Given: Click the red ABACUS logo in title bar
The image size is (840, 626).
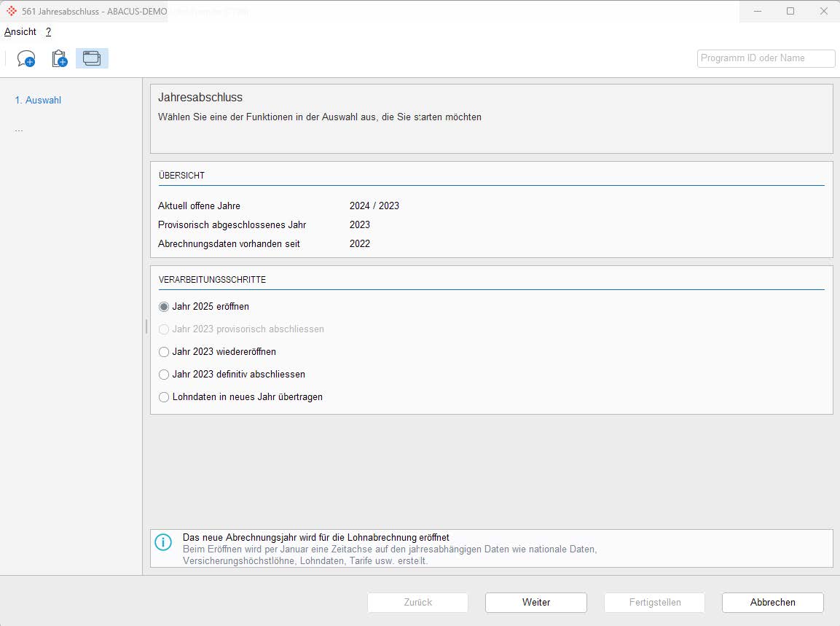Looking at the screenshot, I should click(x=12, y=11).
